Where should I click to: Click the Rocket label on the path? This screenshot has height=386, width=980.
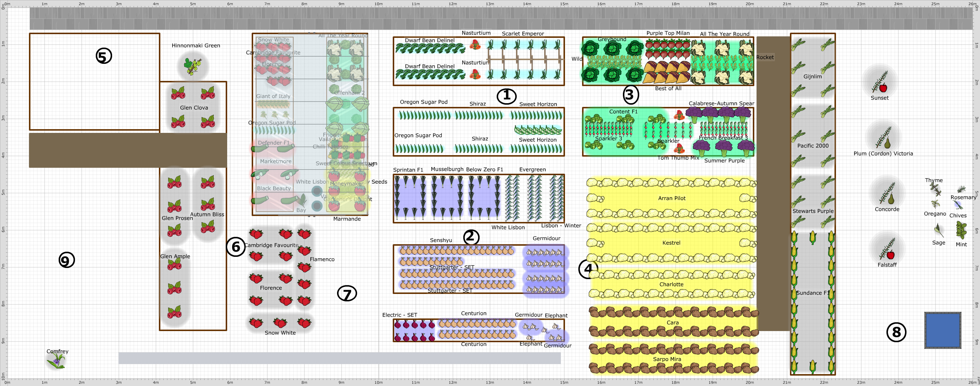[x=765, y=57]
